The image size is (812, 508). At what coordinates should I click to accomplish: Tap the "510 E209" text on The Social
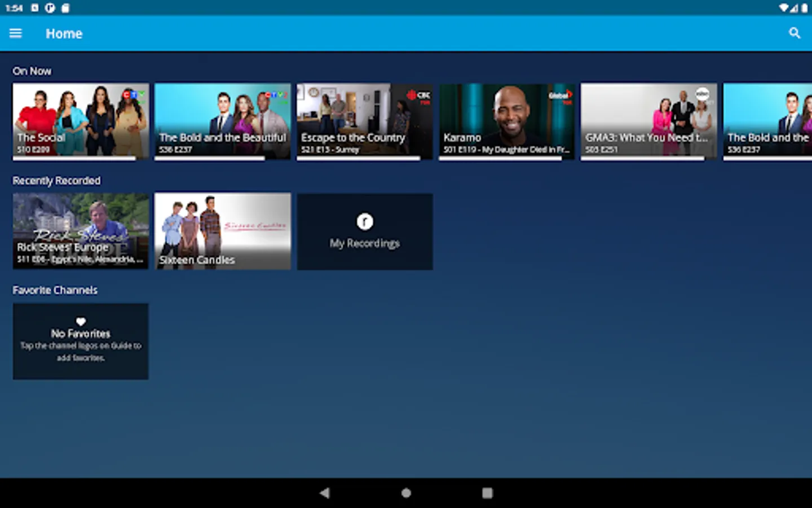(33, 150)
